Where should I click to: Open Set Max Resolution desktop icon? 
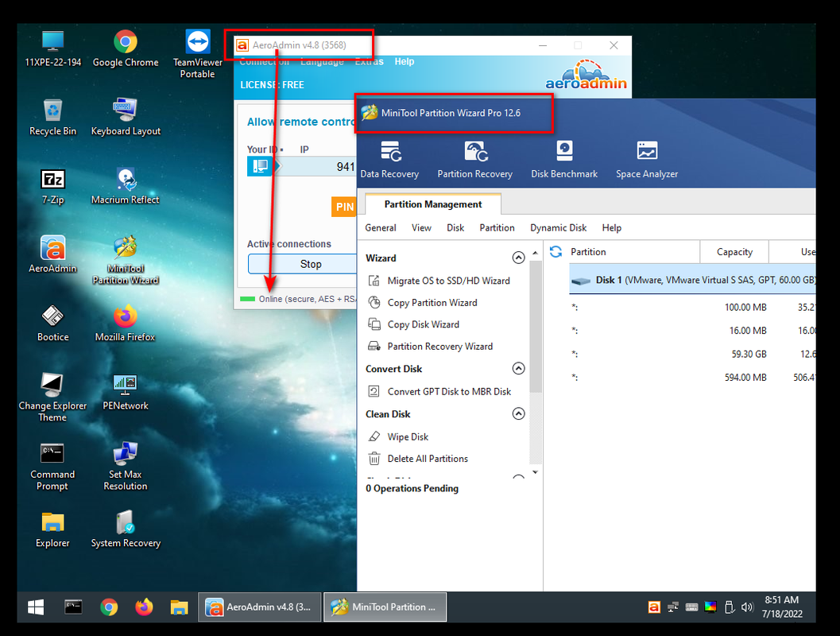pyautogui.click(x=126, y=466)
